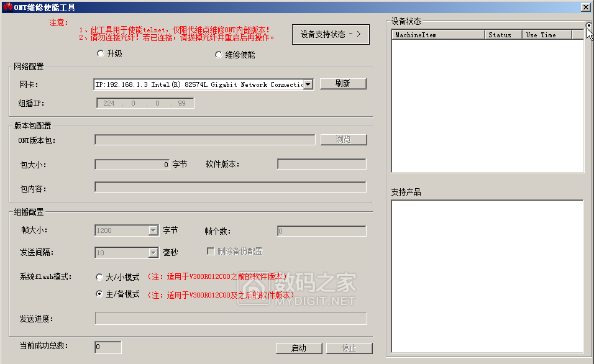Select the 维修使能 radio option
Viewport: 594px width, 364px height.
click(219, 55)
